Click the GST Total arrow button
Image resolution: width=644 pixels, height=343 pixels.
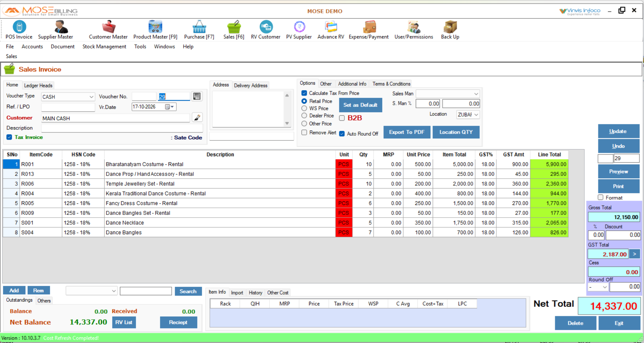click(x=635, y=254)
